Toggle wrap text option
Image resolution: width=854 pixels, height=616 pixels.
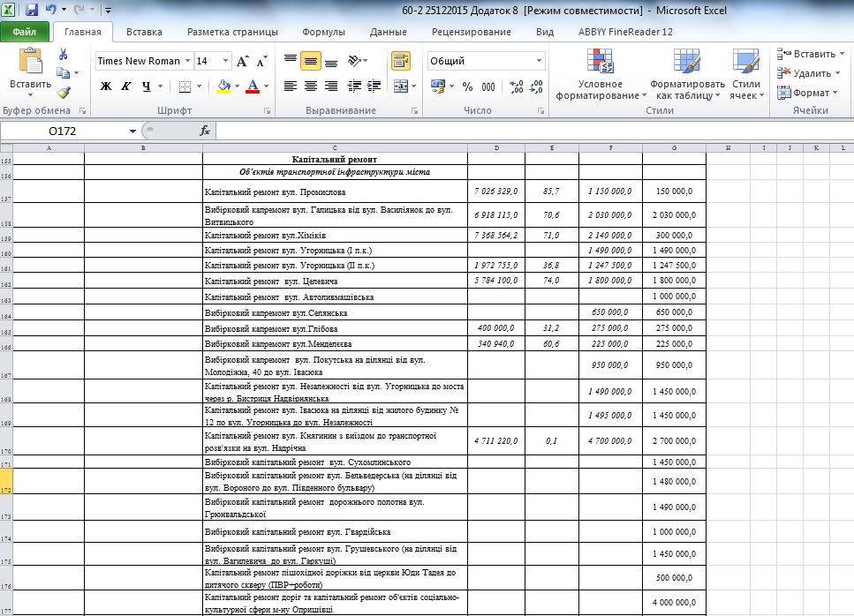pos(400,61)
